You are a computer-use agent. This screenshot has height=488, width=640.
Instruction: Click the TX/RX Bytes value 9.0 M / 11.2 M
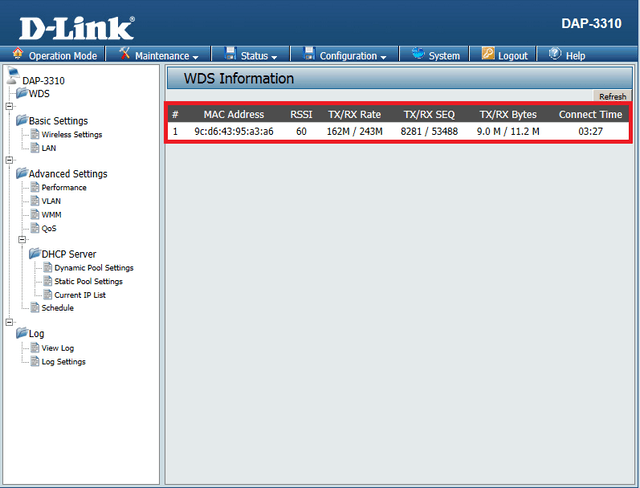tap(508, 131)
